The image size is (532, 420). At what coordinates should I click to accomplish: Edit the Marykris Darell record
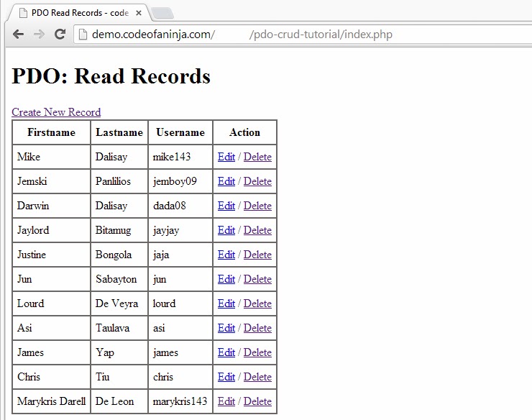click(226, 401)
